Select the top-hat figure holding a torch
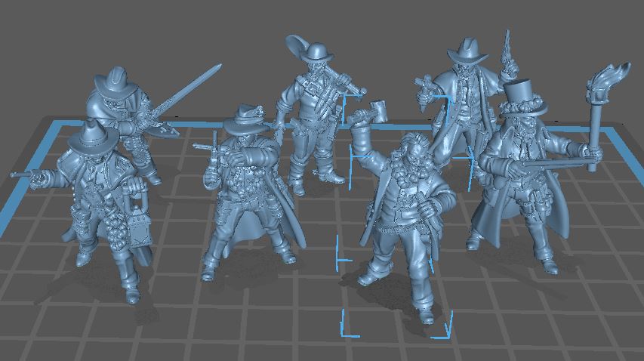 (521, 181)
